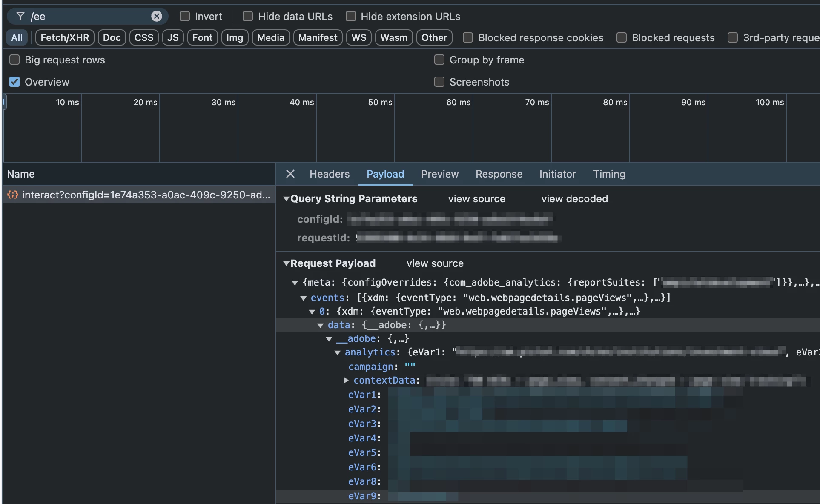The height and width of the screenshot is (504, 820).
Task: Enable Hide data URLs checkbox
Action: point(248,16)
